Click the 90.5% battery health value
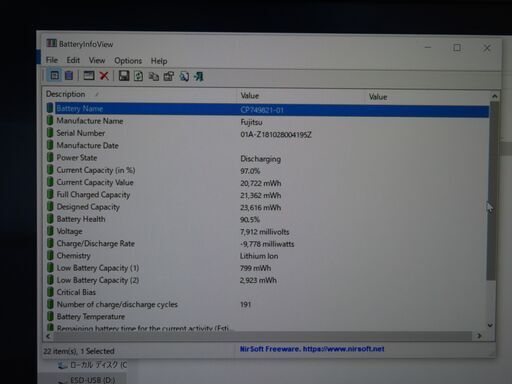Screen dimensions: 512x384 tap(250, 220)
